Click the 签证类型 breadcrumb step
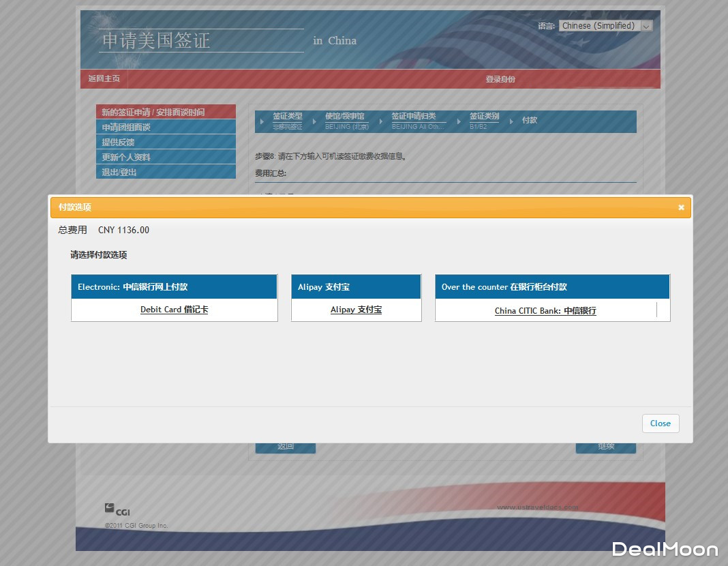This screenshot has height=566, width=728. pos(287,117)
